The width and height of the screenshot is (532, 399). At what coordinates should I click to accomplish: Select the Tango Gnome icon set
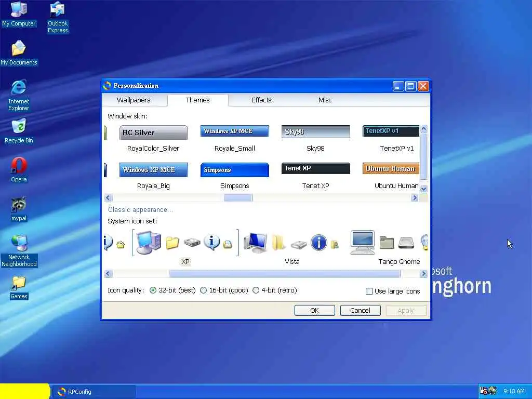(389, 248)
